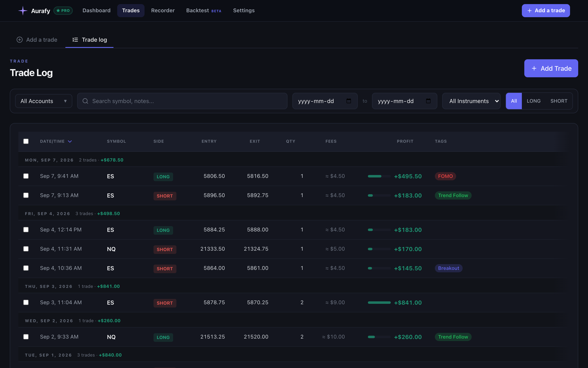The width and height of the screenshot is (588, 368).
Task: Open the All Accounts dropdown
Action: pos(43,101)
